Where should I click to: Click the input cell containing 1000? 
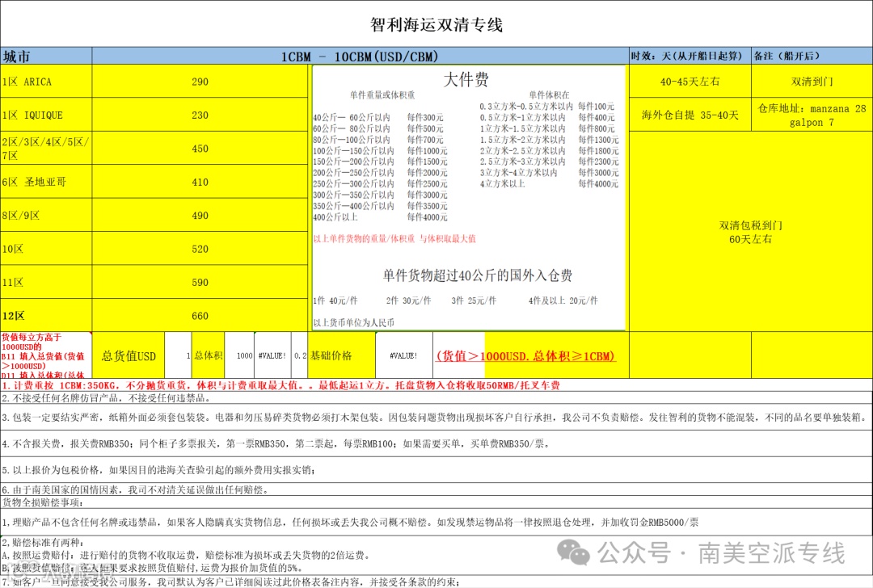click(239, 355)
